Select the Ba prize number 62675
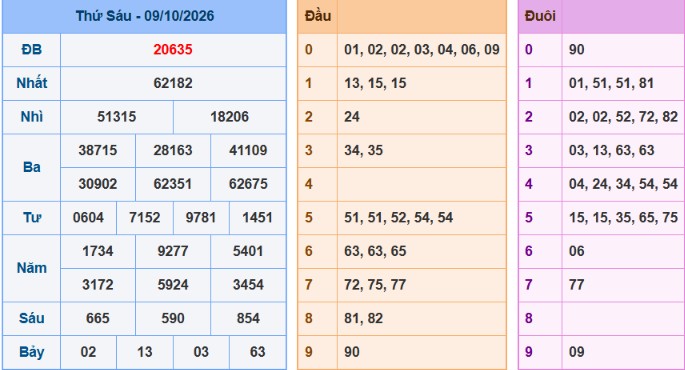Viewport: 685px width, 370px height. point(248,184)
